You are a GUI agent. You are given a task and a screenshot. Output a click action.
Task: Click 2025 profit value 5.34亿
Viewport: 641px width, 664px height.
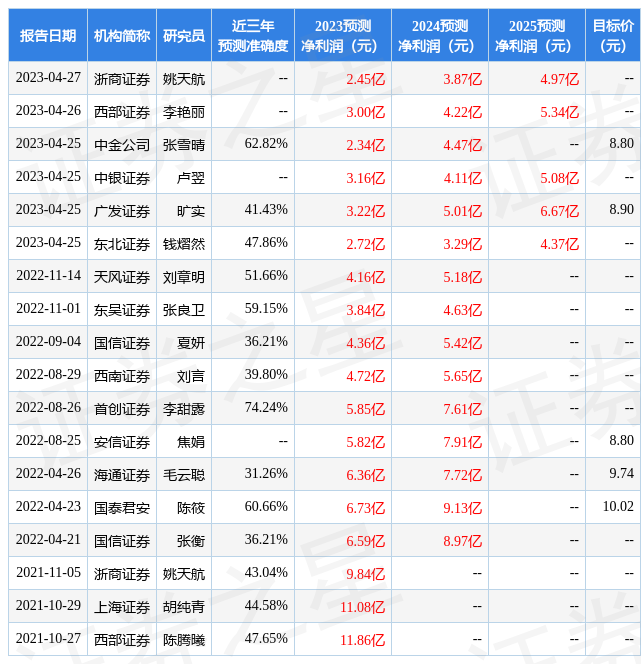[x=559, y=112]
